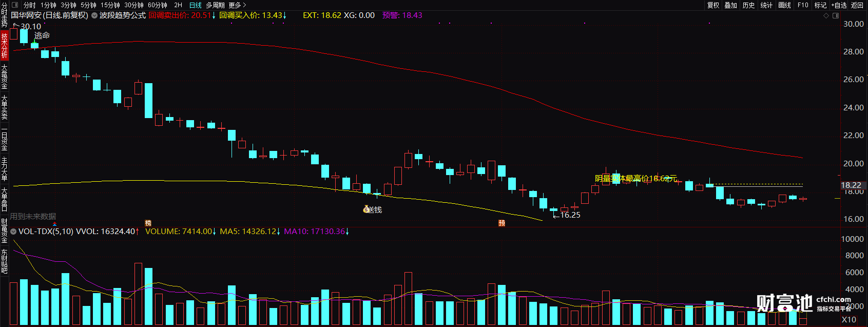Click the MA5: 14326.12 volume label

pos(250,232)
